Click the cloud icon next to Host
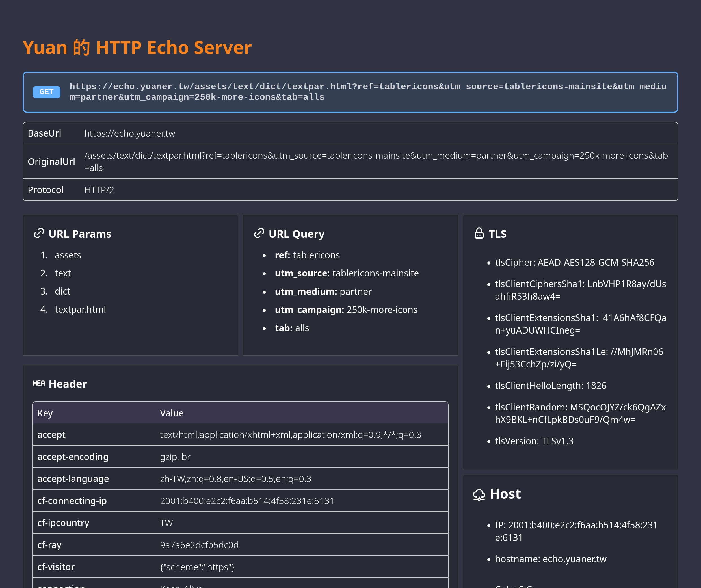The height and width of the screenshot is (588, 701). click(x=479, y=494)
